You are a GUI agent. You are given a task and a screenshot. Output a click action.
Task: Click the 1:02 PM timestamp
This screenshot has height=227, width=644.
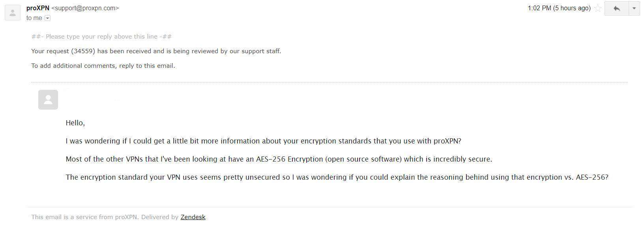click(x=559, y=8)
